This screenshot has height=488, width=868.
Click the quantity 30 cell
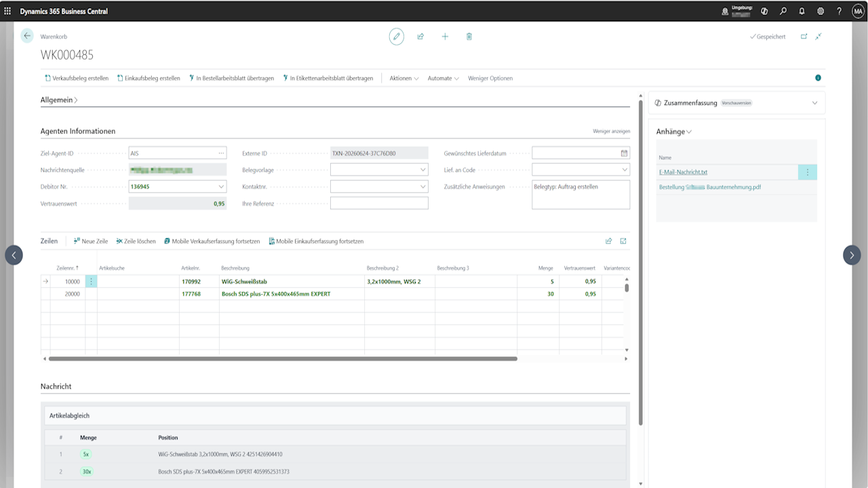click(537, 294)
